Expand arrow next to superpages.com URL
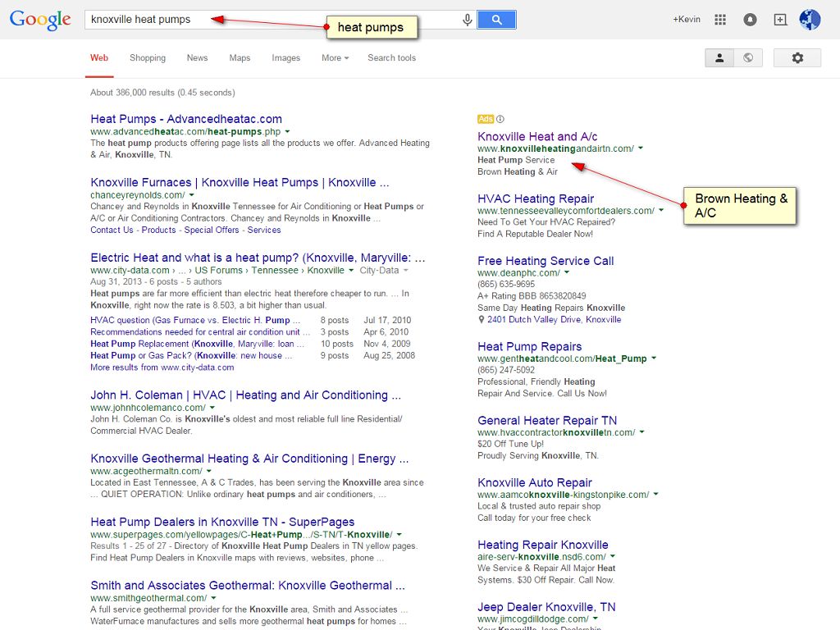Screen dimensions: 840x630 click(x=399, y=535)
